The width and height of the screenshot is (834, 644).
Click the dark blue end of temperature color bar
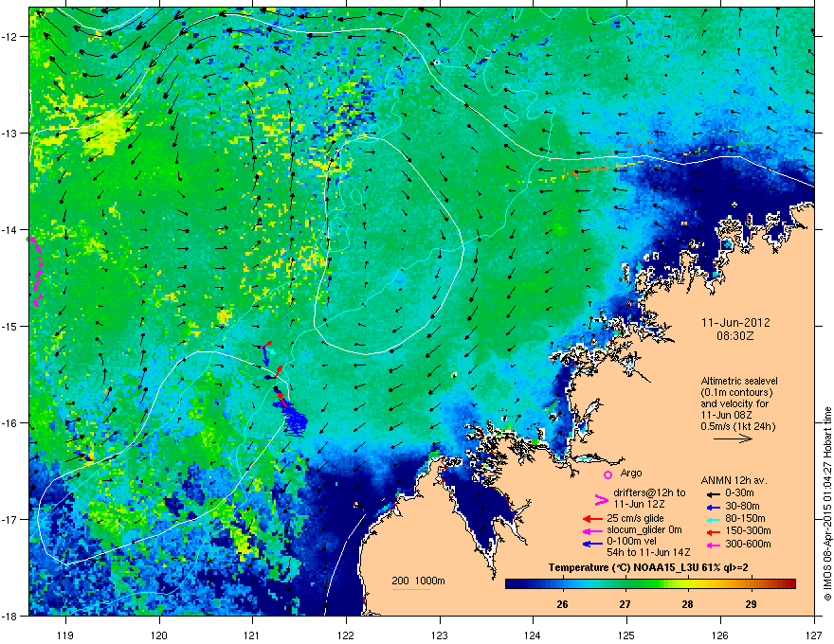point(514,583)
